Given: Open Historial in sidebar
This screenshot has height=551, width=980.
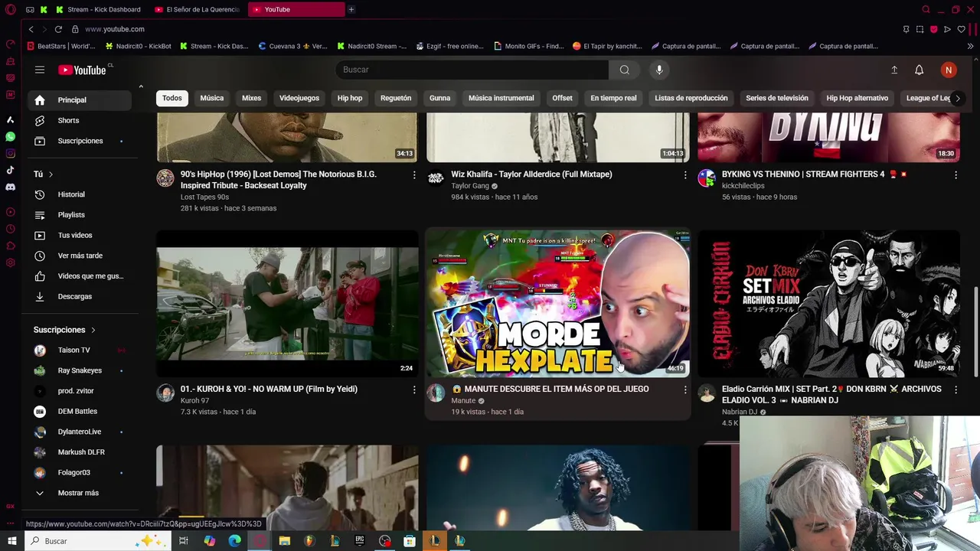Looking at the screenshot, I should (x=80, y=194).
